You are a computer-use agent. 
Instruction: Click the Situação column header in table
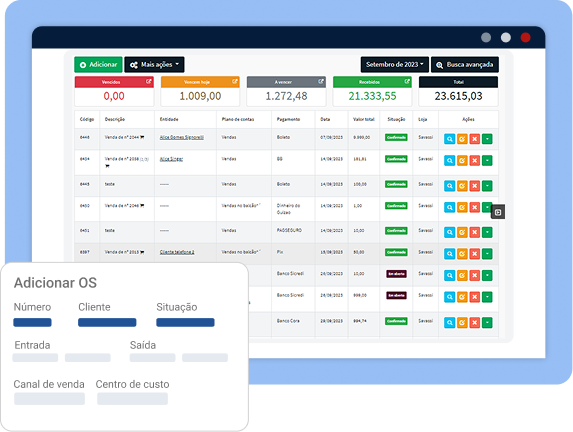click(x=396, y=120)
